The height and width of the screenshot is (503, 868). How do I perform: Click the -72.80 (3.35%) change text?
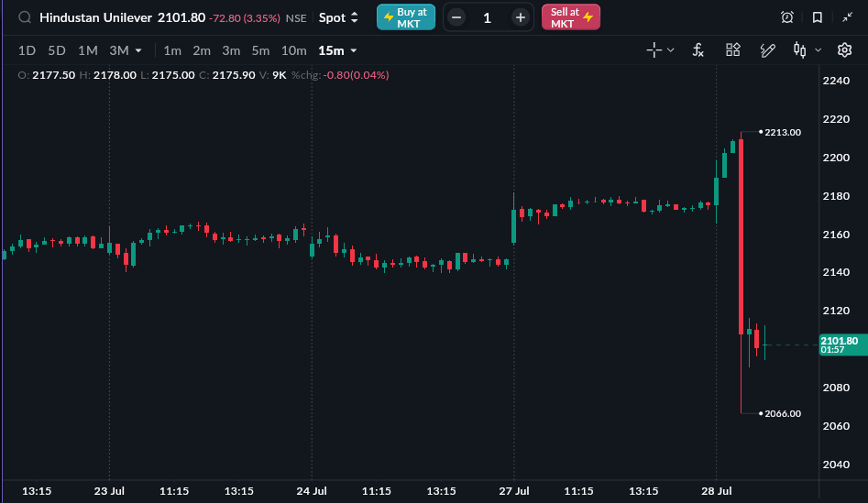(244, 18)
